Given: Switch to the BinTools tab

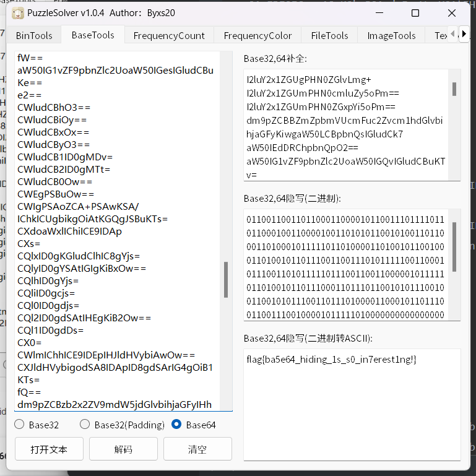Looking at the screenshot, I should point(34,35).
